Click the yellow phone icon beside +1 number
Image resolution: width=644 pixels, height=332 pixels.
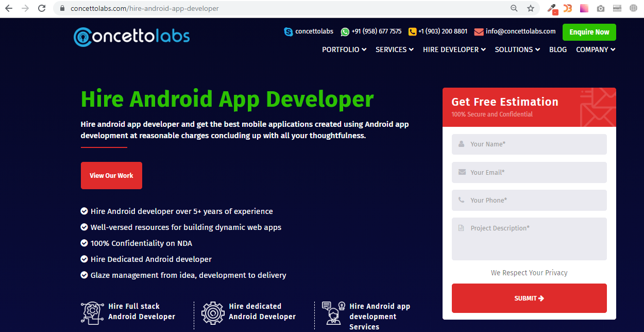click(x=412, y=31)
